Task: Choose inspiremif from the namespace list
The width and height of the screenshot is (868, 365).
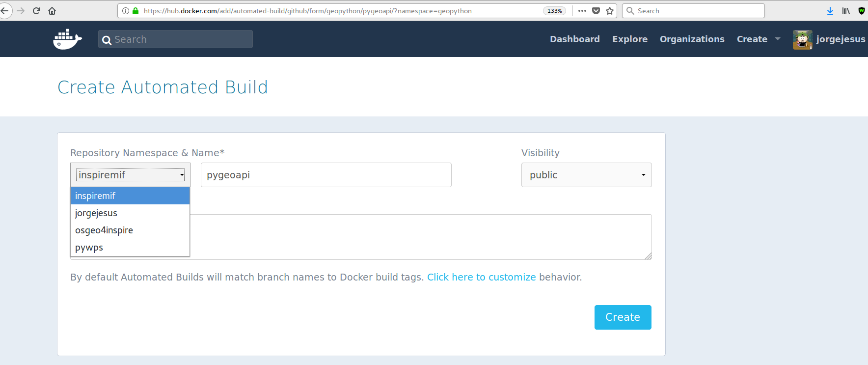Action: [x=130, y=196]
